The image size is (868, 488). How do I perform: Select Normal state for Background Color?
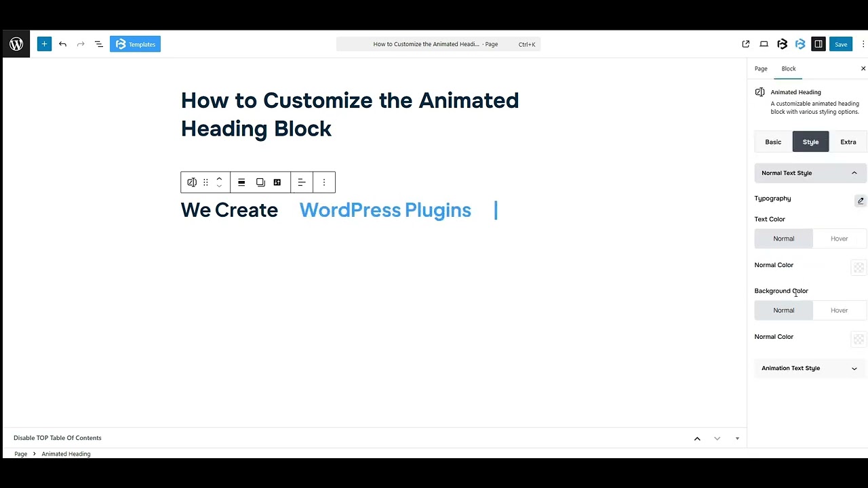(x=783, y=310)
